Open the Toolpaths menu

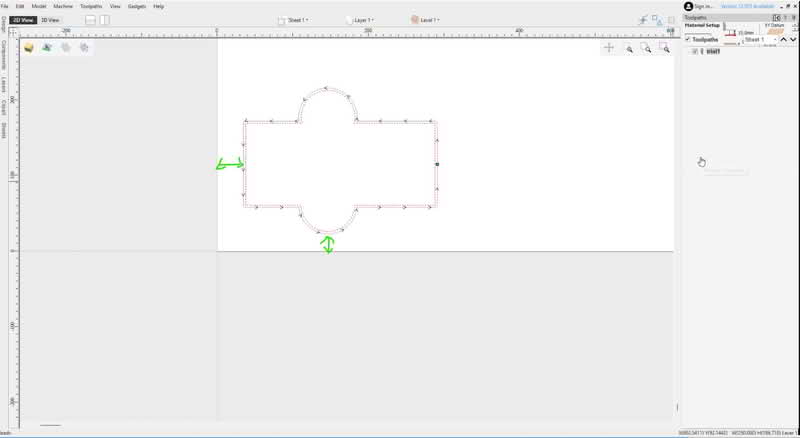pos(91,6)
